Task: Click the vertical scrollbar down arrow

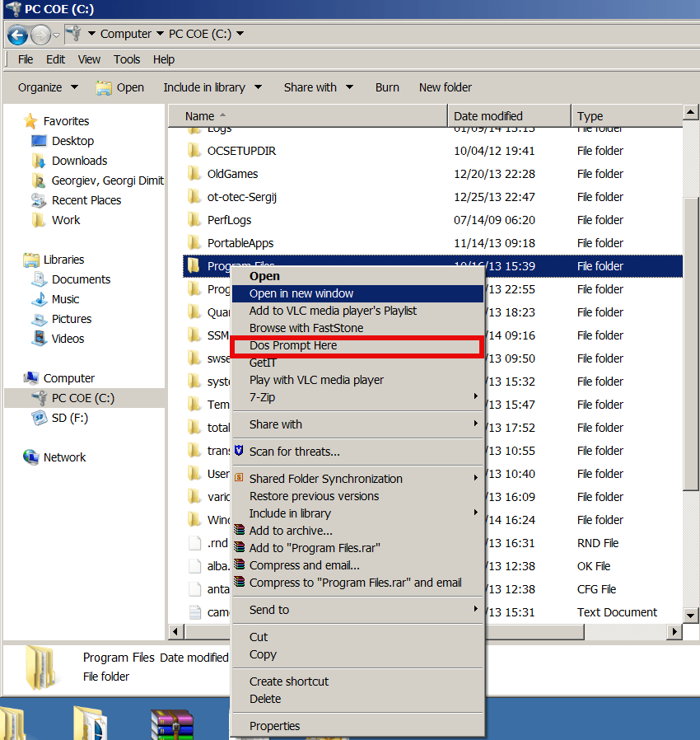Action: coord(691,615)
